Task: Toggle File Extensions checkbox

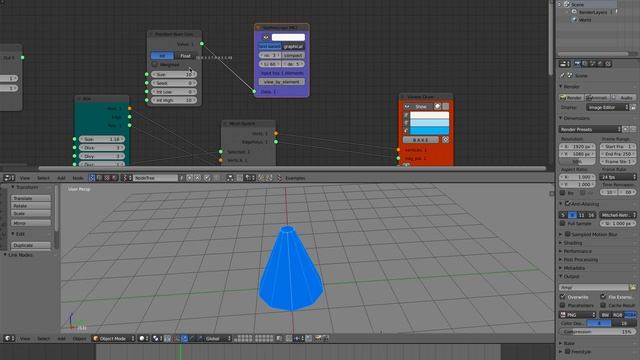Action: point(603,297)
